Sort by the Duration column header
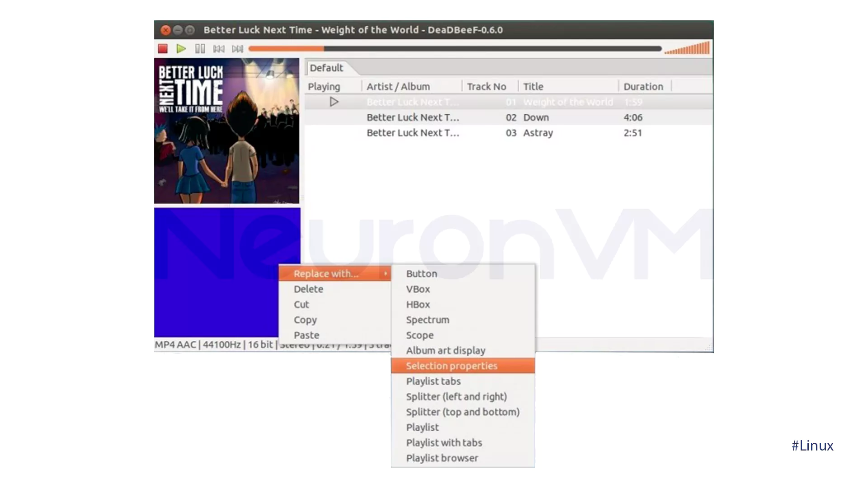 [x=645, y=86]
